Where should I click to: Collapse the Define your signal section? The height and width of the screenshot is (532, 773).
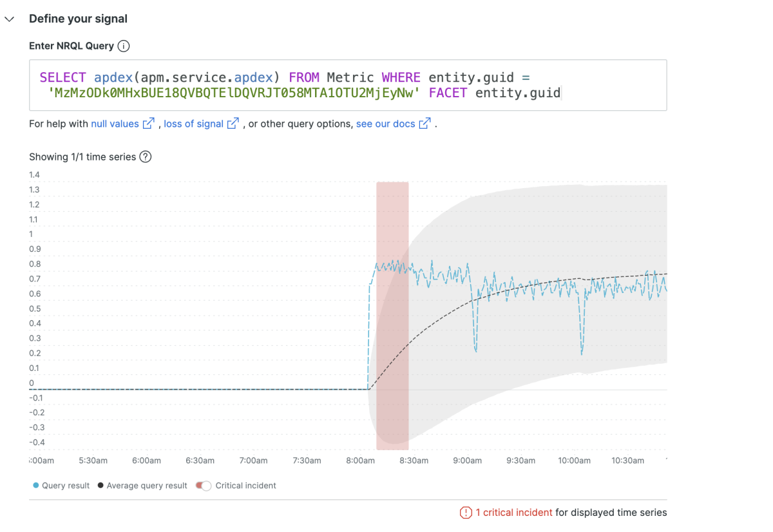pyautogui.click(x=9, y=19)
